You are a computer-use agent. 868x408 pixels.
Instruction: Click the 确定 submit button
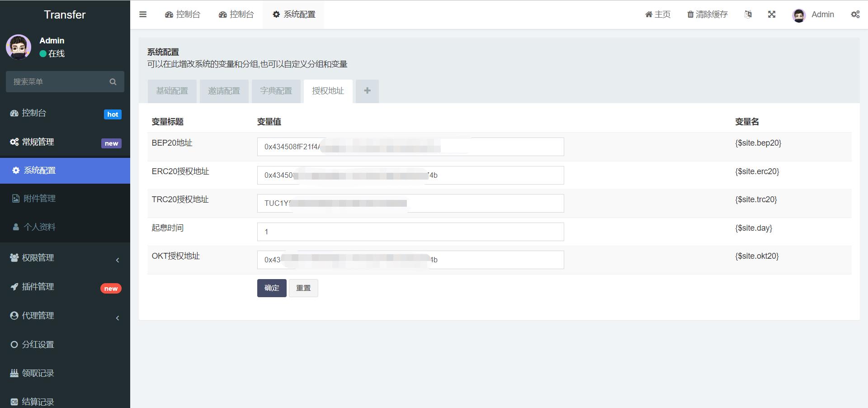pyautogui.click(x=272, y=288)
